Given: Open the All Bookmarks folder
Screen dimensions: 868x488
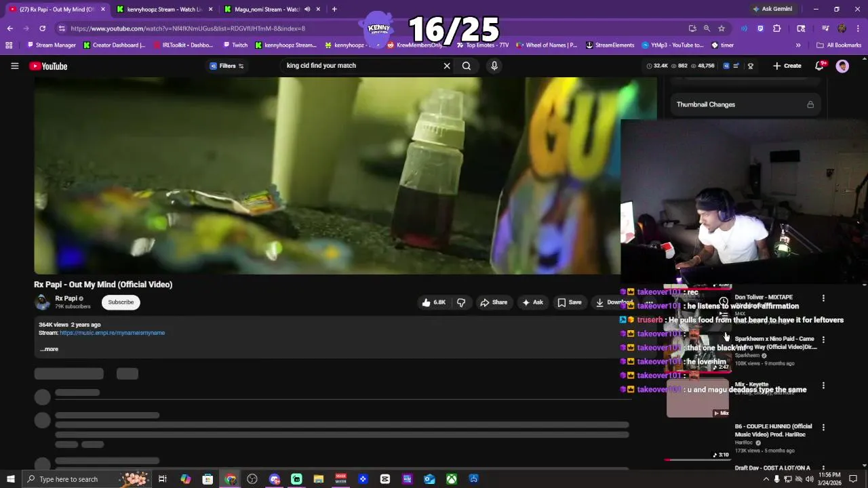Looking at the screenshot, I should [x=839, y=45].
